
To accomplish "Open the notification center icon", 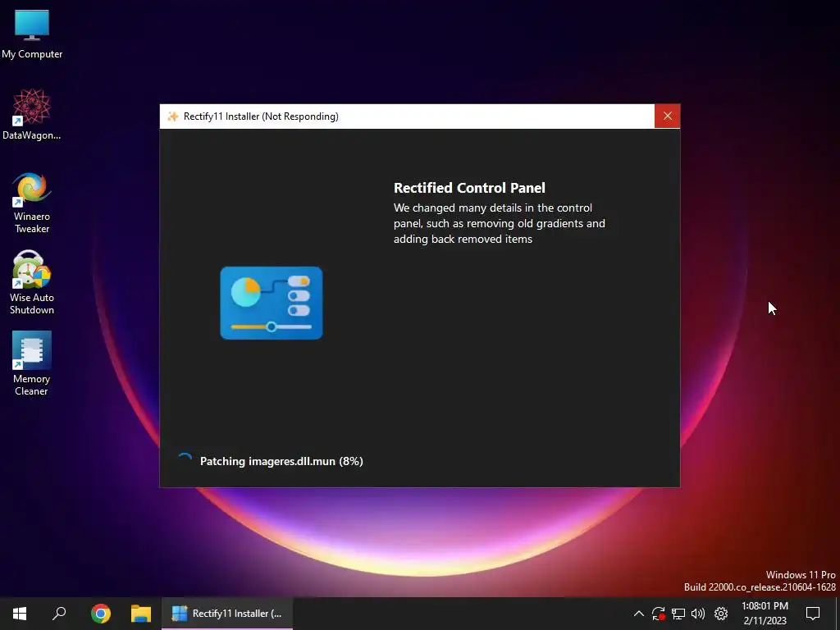I will 813,614.
